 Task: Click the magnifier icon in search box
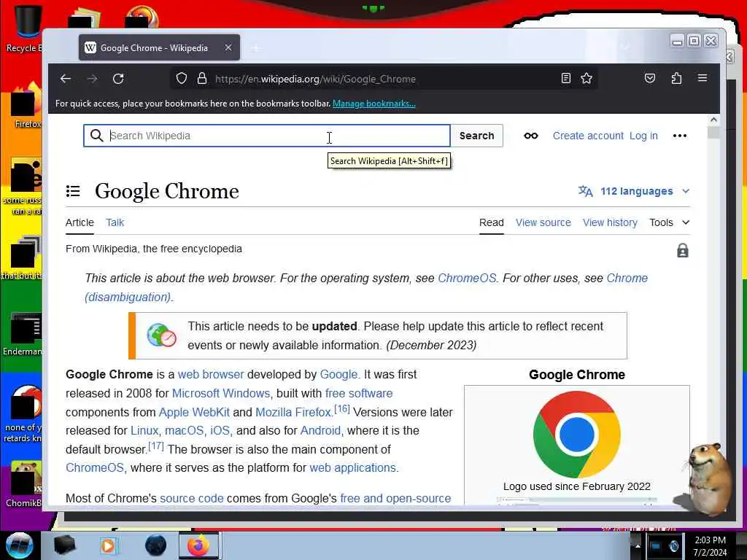point(97,136)
